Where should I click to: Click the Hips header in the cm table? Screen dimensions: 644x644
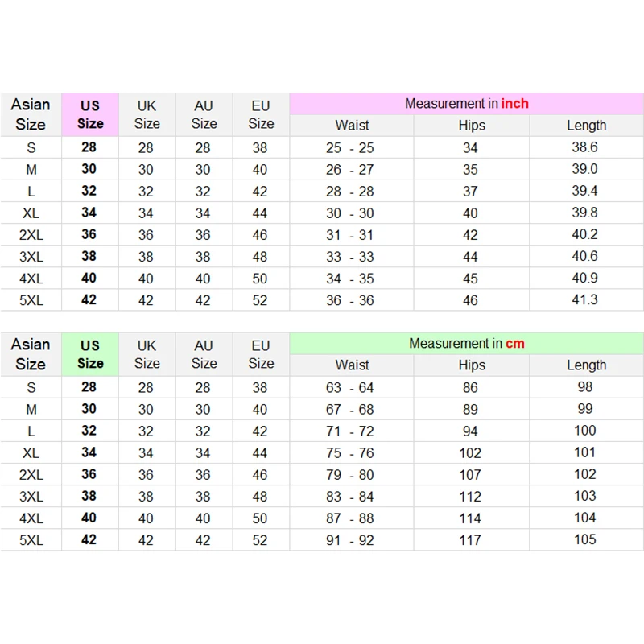[x=472, y=365]
